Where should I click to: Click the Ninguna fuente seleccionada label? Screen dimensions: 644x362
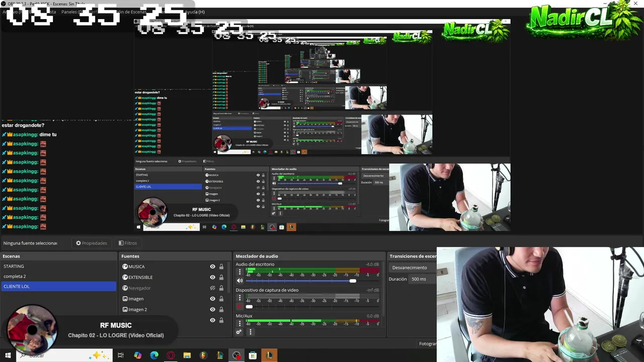click(x=30, y=243)
